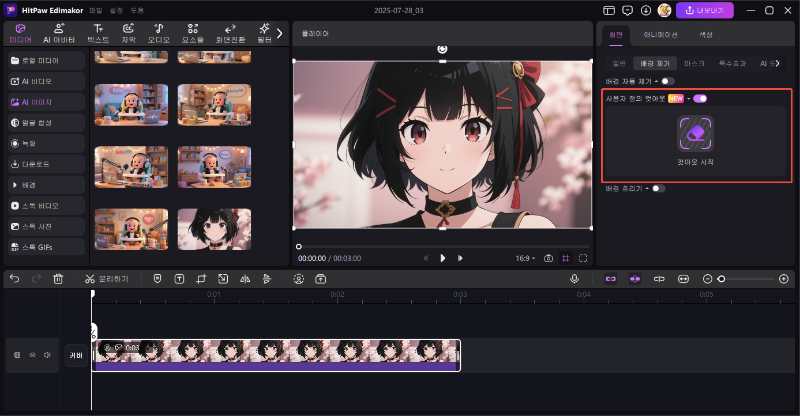Delete the selected clip with trash icon

58,279
